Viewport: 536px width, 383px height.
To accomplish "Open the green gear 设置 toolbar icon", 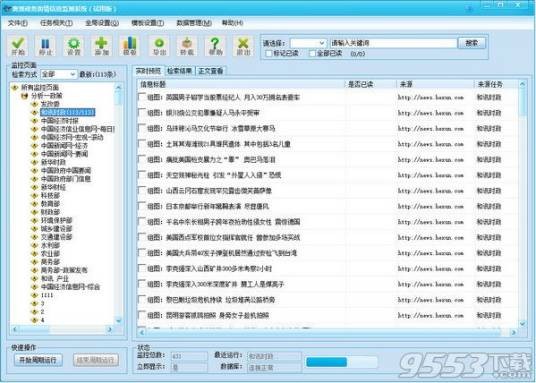I will tap(73, 46).
